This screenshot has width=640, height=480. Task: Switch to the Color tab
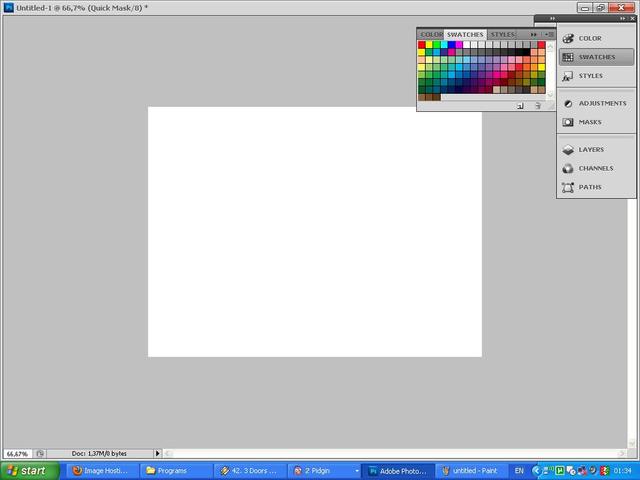click(x=431, y=34)
